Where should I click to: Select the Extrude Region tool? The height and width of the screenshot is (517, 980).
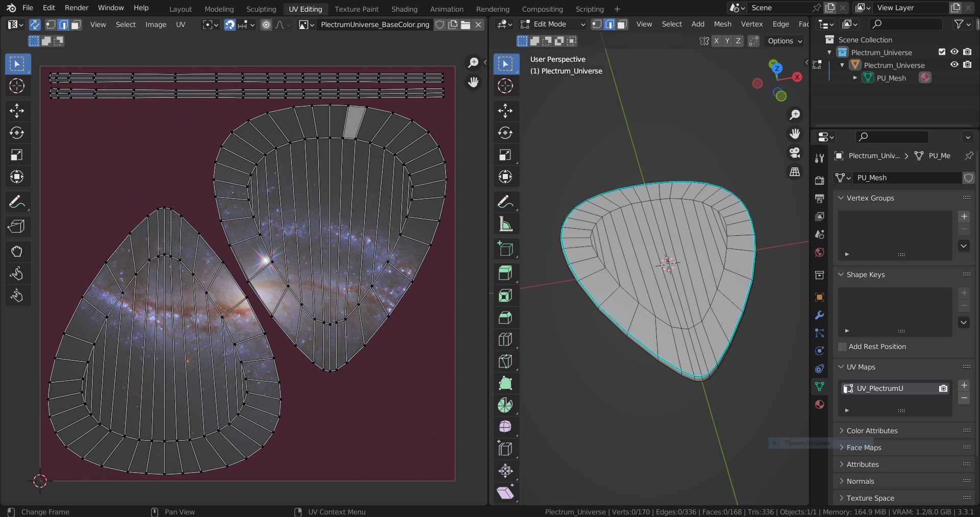(x=505, y=273)
